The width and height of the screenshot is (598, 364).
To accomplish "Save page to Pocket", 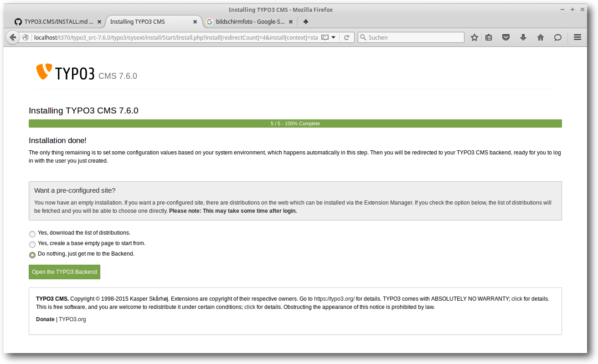I will coord(506,37).
